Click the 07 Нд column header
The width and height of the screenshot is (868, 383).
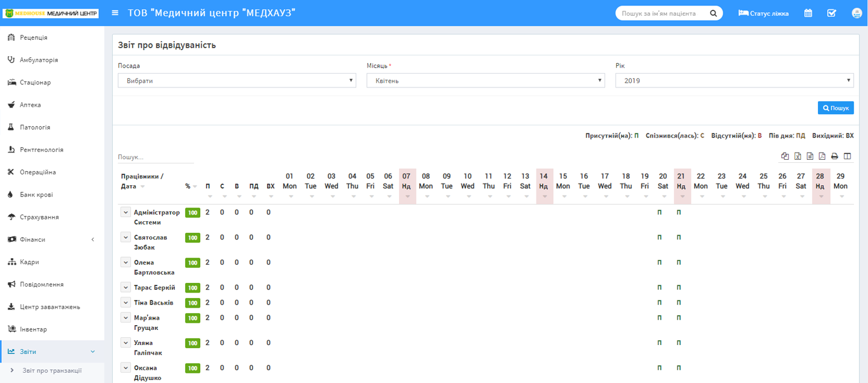[407, 185]
